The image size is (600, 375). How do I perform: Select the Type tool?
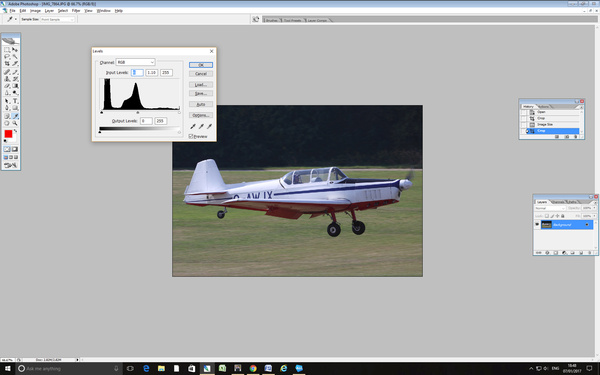pos(15,101)
